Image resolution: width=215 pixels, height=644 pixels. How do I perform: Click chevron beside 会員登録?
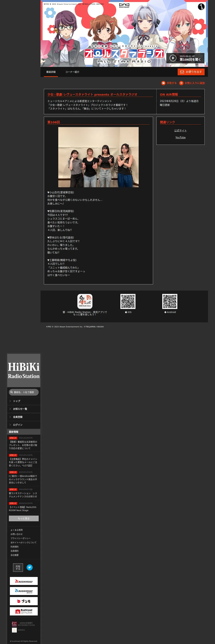[10, 417]
